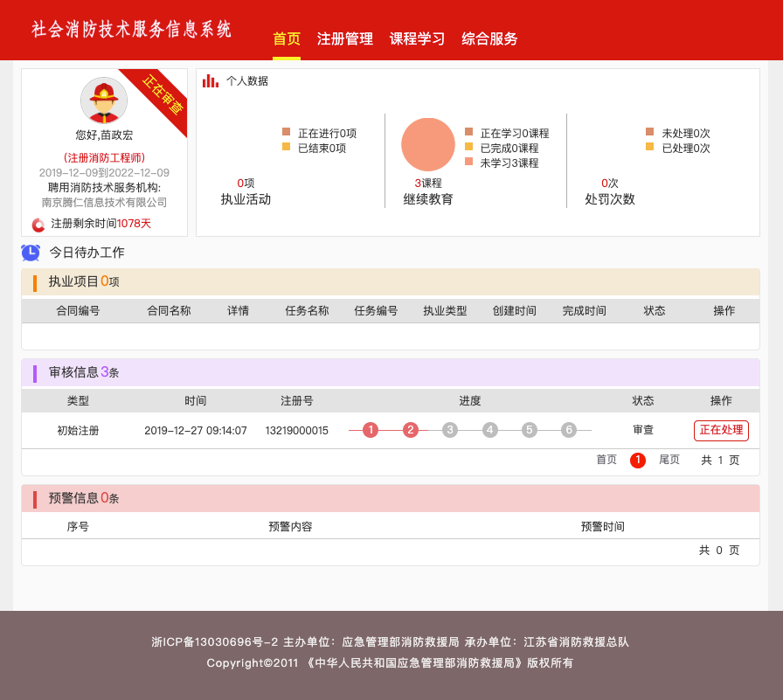Image resolution: width=783 pixels, height=700 pixels.
Task: Go to 课程学习 section
Action: pyautogui.click(x=417, y=39)
